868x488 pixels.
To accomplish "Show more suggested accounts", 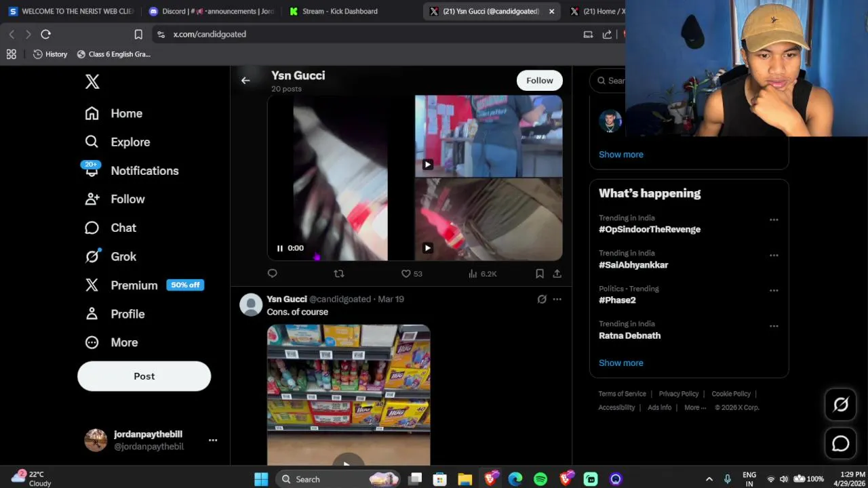I will pyautogui.click(x=621, y=155).
